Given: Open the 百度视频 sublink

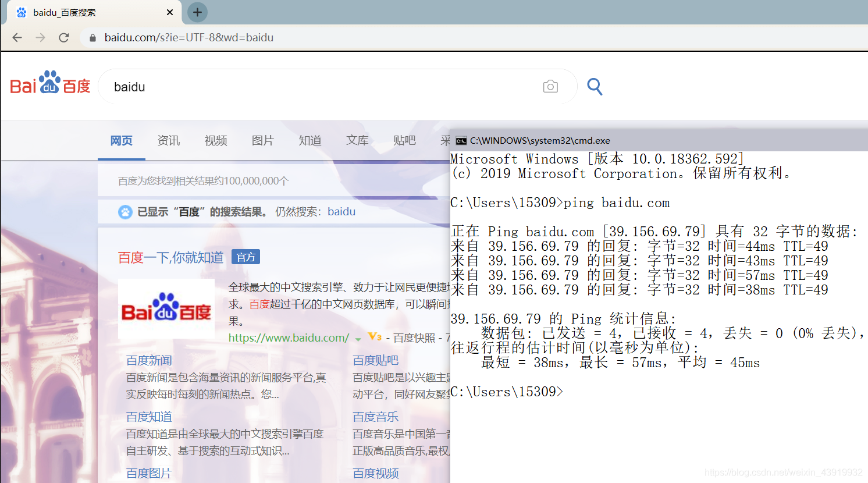Looking at the screenshot, I should [x=376, y=474].
